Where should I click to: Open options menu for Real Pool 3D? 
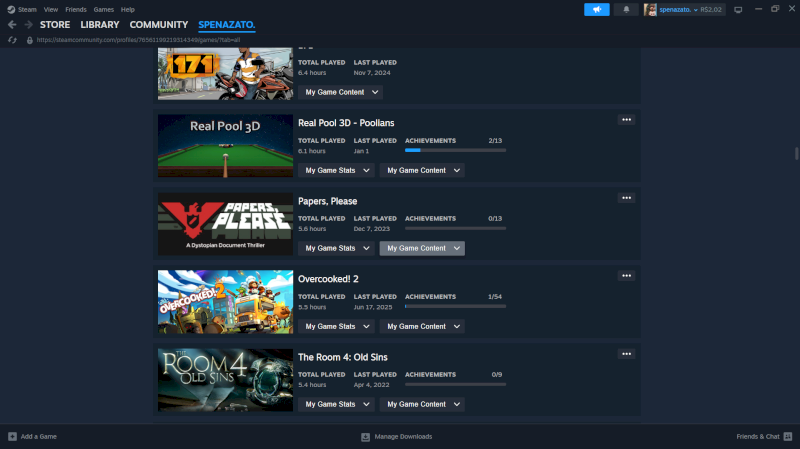click(626, 120)
